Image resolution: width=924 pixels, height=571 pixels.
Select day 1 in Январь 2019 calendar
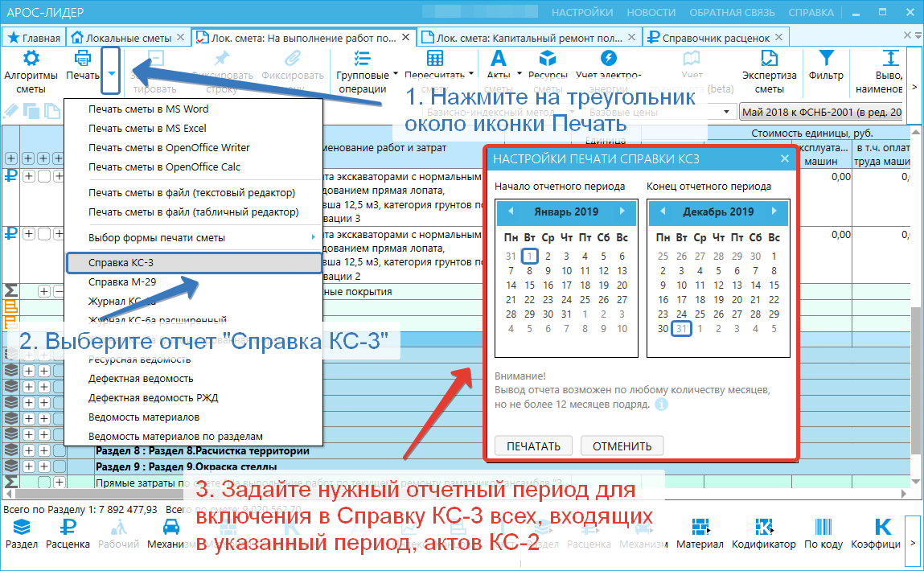(x=530, y=257)
